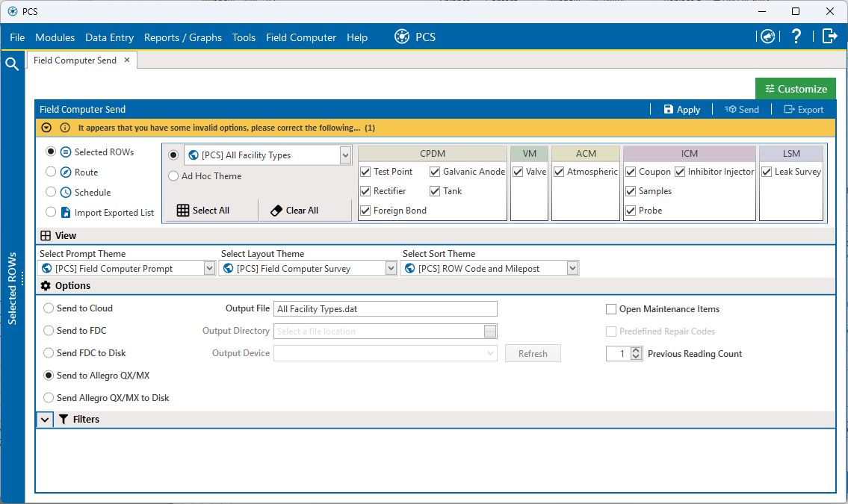Uncheck the Test Point checkbox
The width and height of the screenshot is (848, 504).
(365, 172)
